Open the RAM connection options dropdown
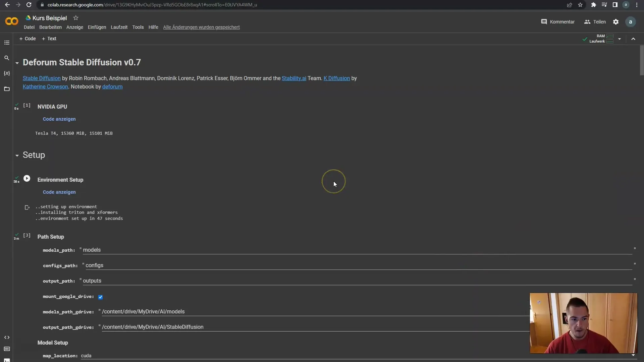Image resolution: width=644 pixels, height=362 pixels. pyautogui.click(x=620, y=39)
